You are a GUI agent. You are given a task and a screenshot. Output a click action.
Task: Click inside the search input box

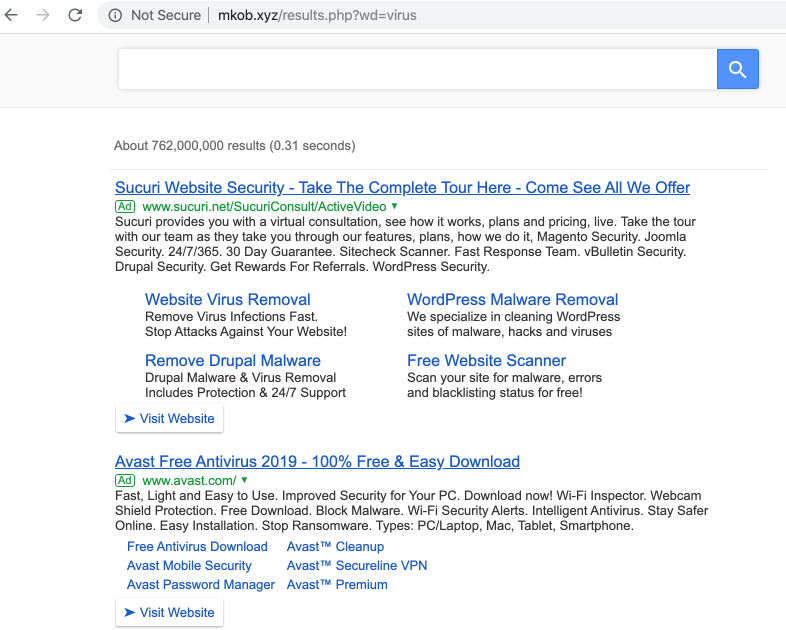[x=417, y=69]
